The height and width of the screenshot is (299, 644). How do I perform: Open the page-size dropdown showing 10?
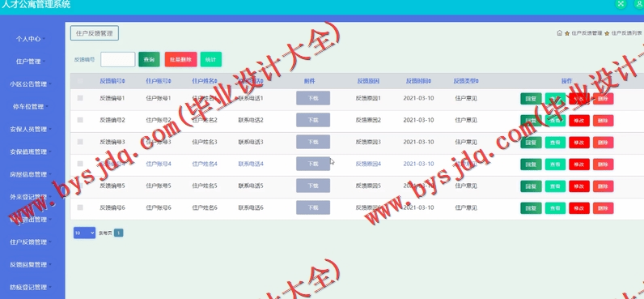tap(84, 233)
